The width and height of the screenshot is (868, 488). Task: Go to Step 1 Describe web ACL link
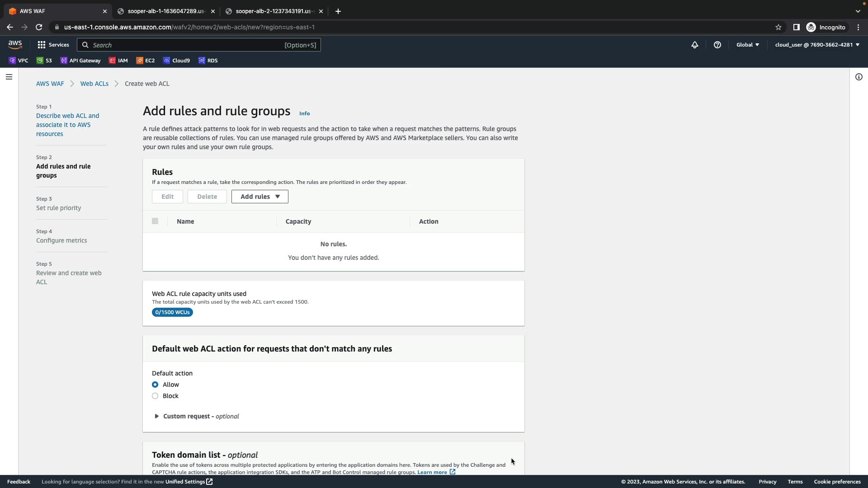point(67,125)
